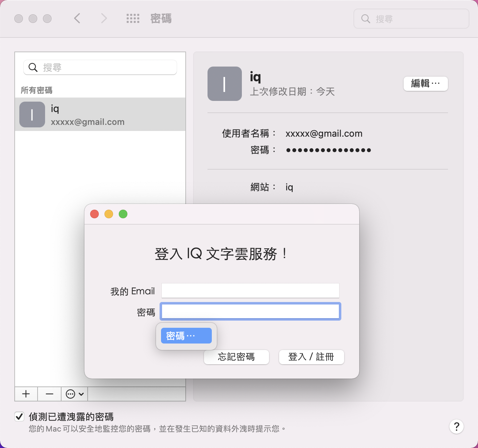Reveal the hidden password dots
The height and width of the screenshot is (448, 478).
coord(328,150)
